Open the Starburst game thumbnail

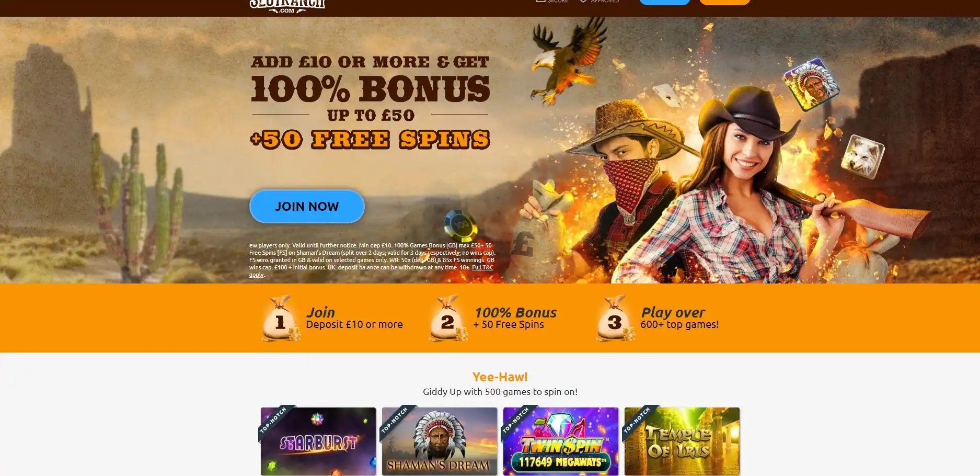click(318, 441)
